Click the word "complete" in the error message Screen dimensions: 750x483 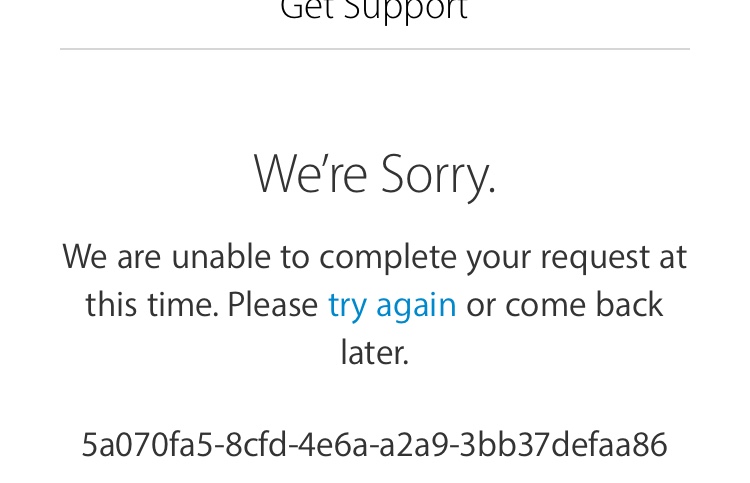click(x=388, y=259)
